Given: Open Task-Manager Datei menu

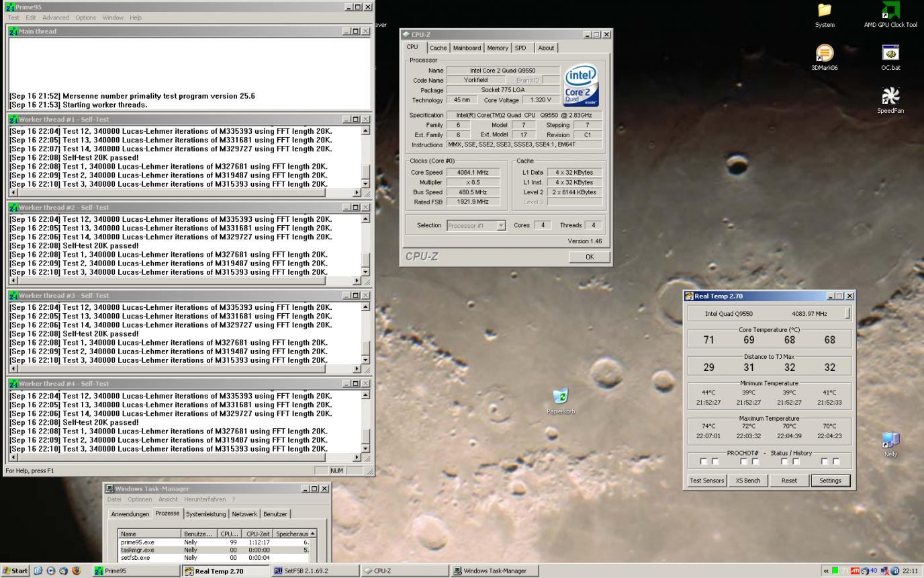Looking at the screenshot, I should (x=114, y=499).
